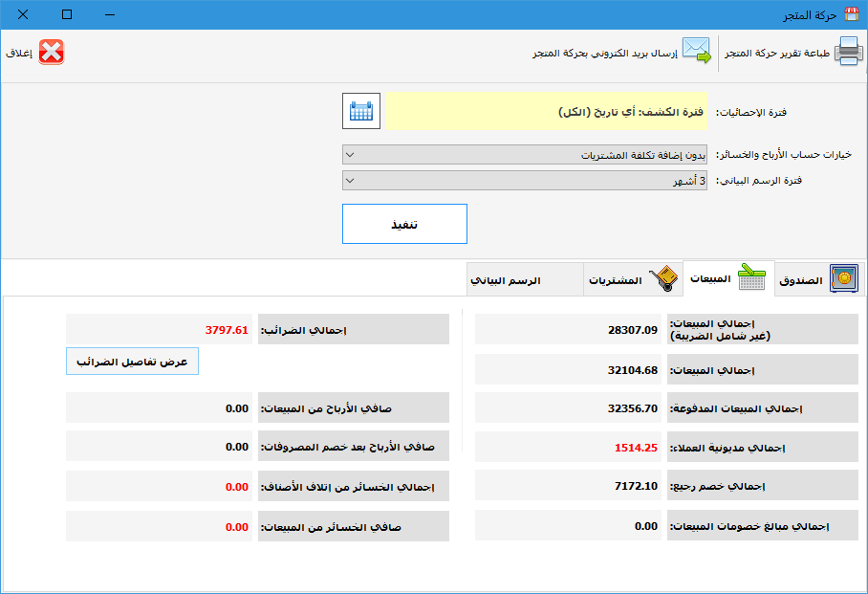Expand profit and loss calculation options dropdown
The width and height of the screenshot is (868, 594).
click(525, 154)
